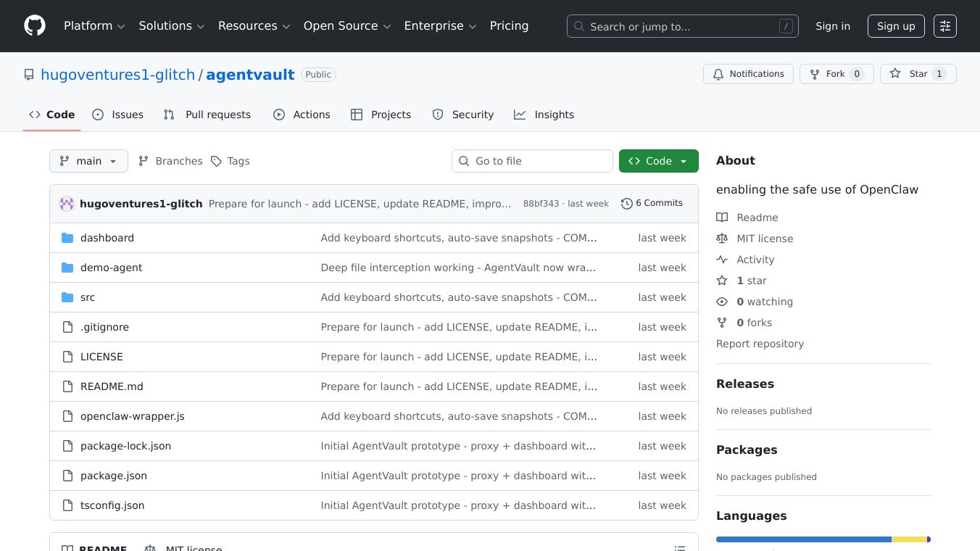Click the GitHub logo icon
Viewport: 980px width, 551px height.
coord(35,26)
